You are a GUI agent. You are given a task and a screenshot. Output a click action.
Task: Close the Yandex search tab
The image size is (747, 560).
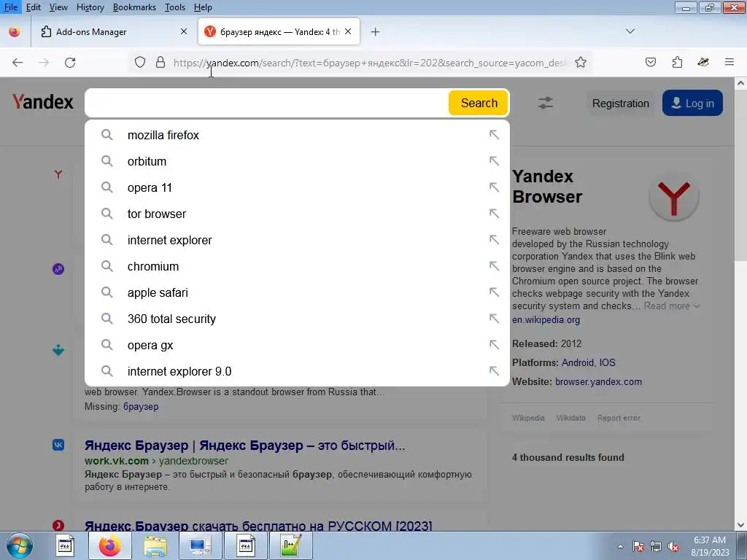pos(348,31)
